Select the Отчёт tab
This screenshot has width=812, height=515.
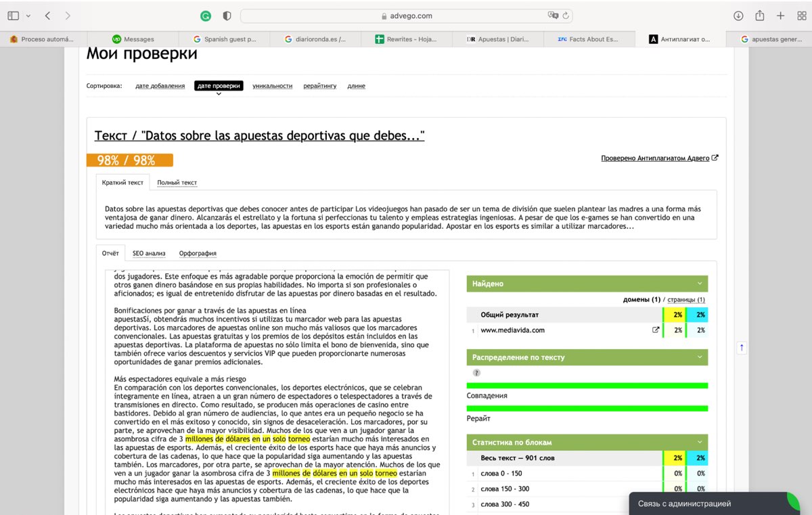coord(110,254)
